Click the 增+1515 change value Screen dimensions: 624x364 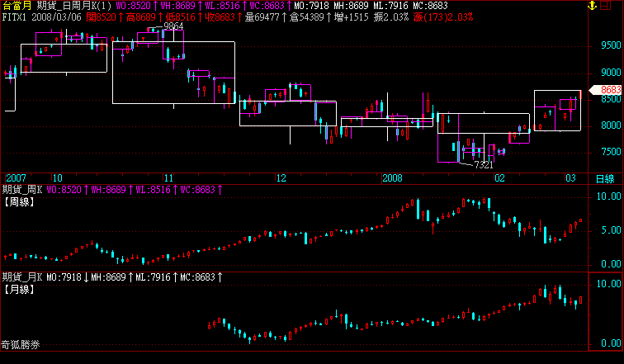pos(352,17)
